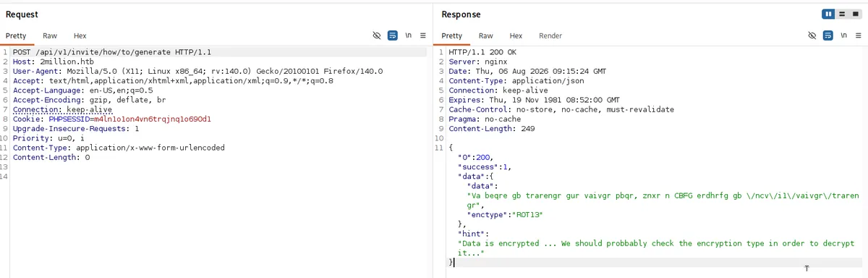The image size is (868, 278).
Task: Toggle show non-printable \n in Response panel
Action: pos(843,35)
